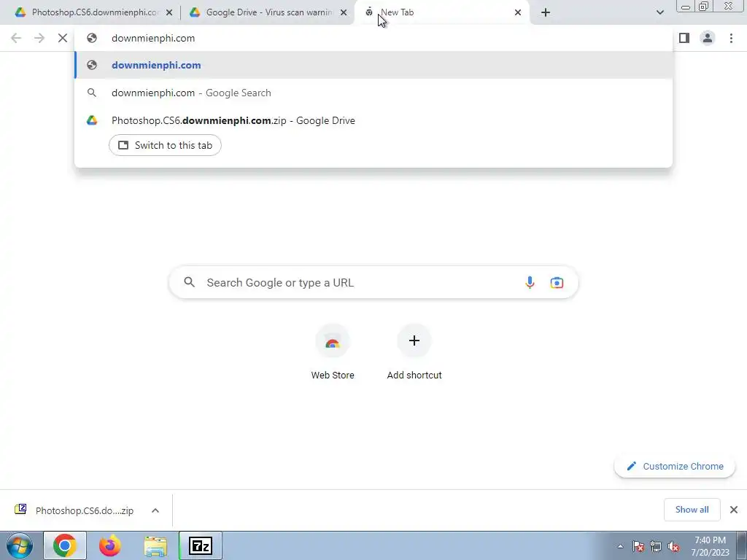The height and width of the screenshot is (560, 747).
Task: Click Show all downloads
Action: click(x=692, y=510)
